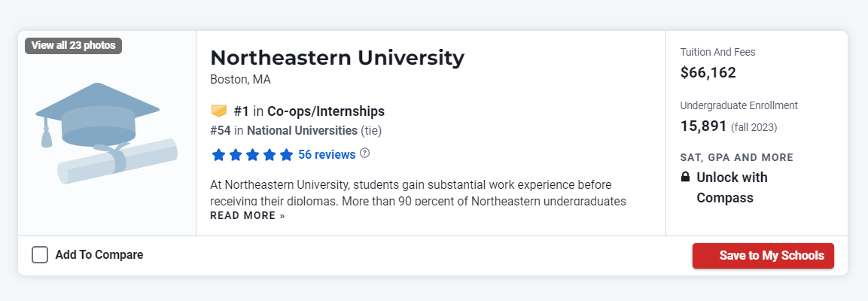
Task: Click the third blue rating star
Action: (x=252, y=154)
